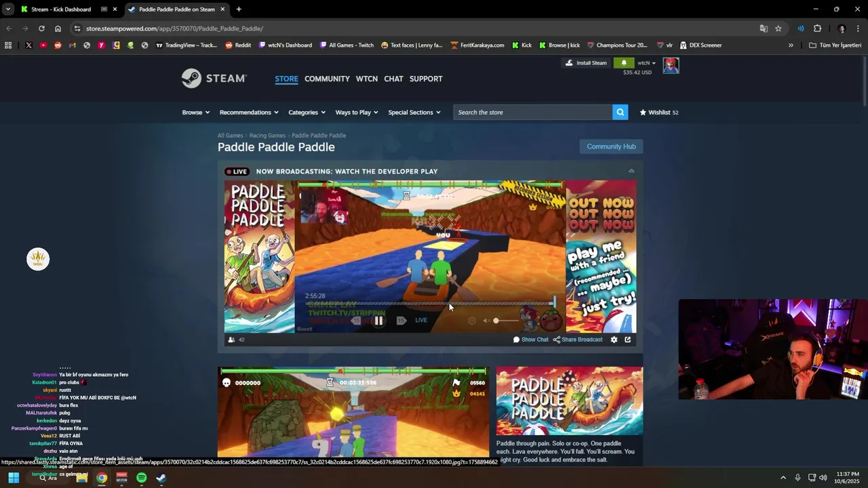The image size is (868, 488).
Task: Click the browser tab search dropdown arrow
Action: point(7,9)
